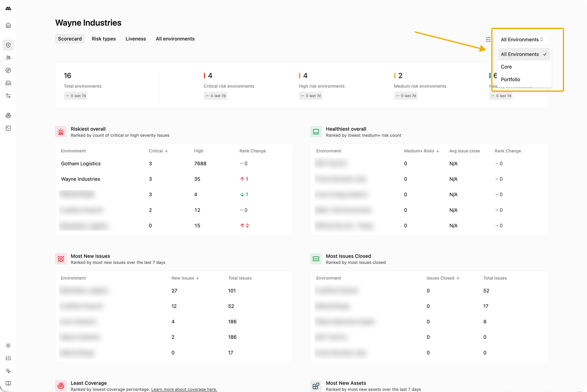Click the filter sliders icon beside All Environments
The height and width of the screenshot is (392, 587).
click(488, 40)
